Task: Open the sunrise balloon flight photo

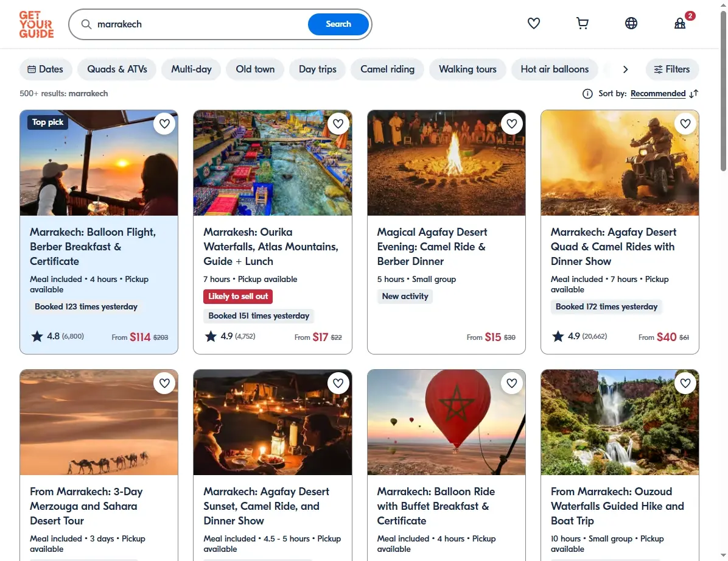Action: [99, 163]
